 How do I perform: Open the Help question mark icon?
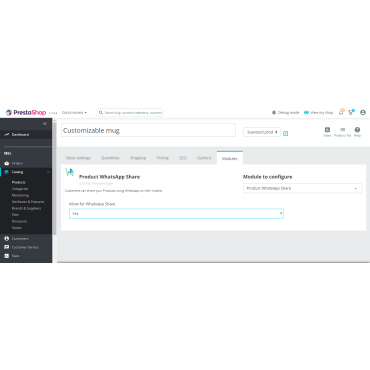pyautogui.click(x=357, y=132)
